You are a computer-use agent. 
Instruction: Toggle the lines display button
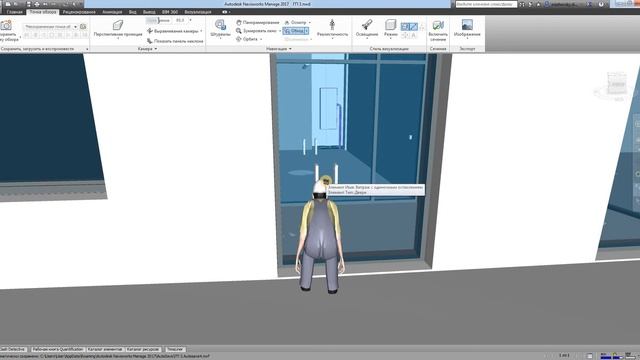click(413, 27)
